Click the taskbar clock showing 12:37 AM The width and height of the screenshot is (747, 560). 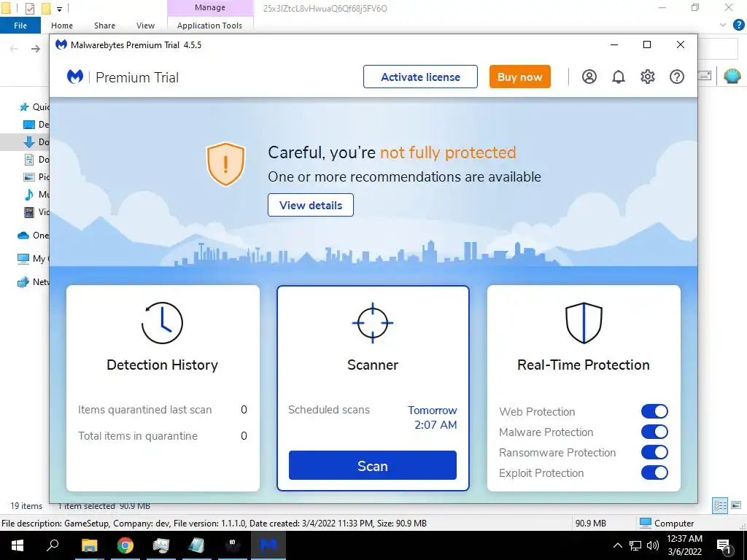click(x=684, y=545)
